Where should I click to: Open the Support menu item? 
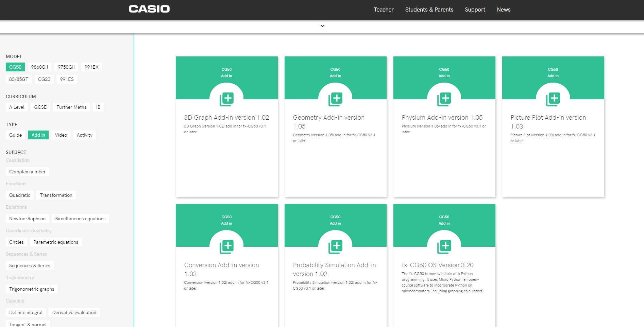(x=475, y=10)
